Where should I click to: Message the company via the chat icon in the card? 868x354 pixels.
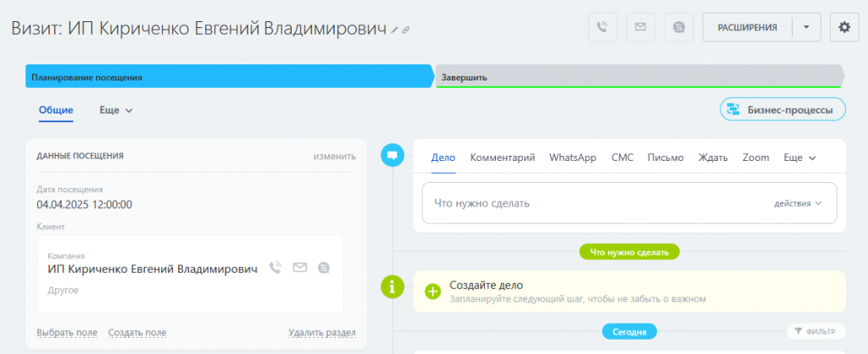coord(324,268)
